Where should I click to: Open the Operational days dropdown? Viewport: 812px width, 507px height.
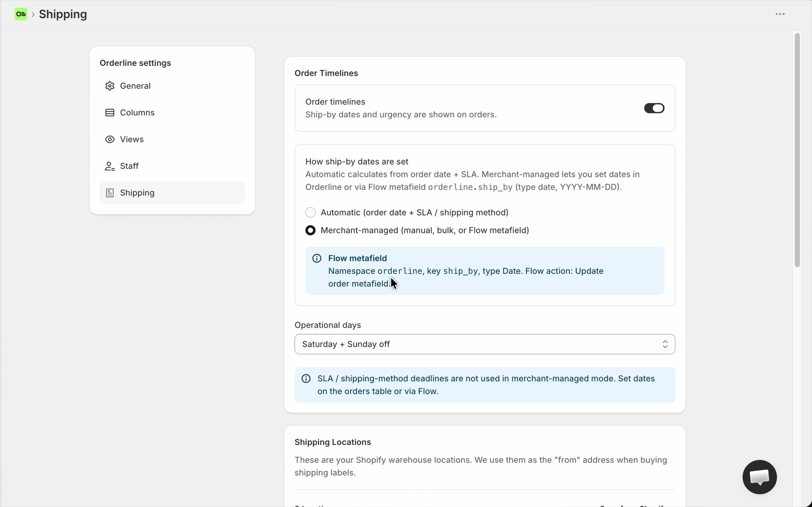point(484,344)
